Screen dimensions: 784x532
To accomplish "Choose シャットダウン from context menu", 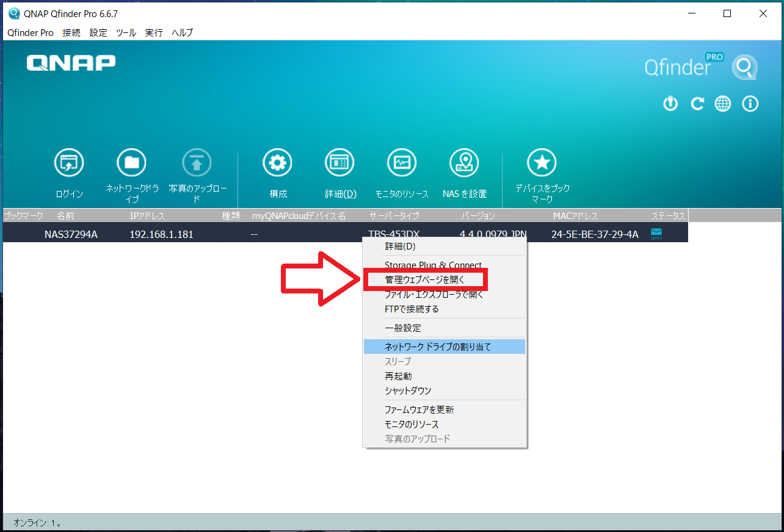I will pos(445,390).
